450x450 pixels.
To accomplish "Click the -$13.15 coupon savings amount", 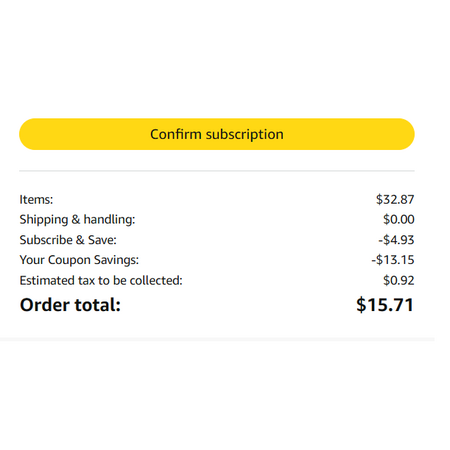I will [393, 260].
